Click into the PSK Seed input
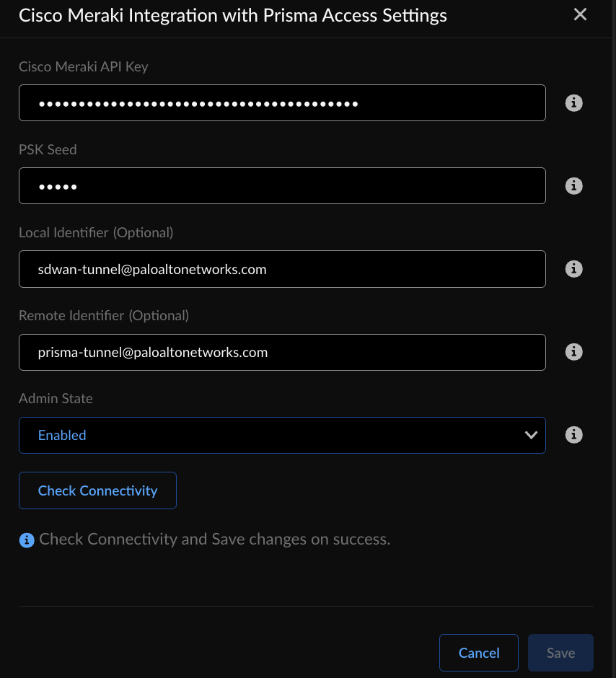The height and width of the screenshot is (678, 616). tap(282, 186)
